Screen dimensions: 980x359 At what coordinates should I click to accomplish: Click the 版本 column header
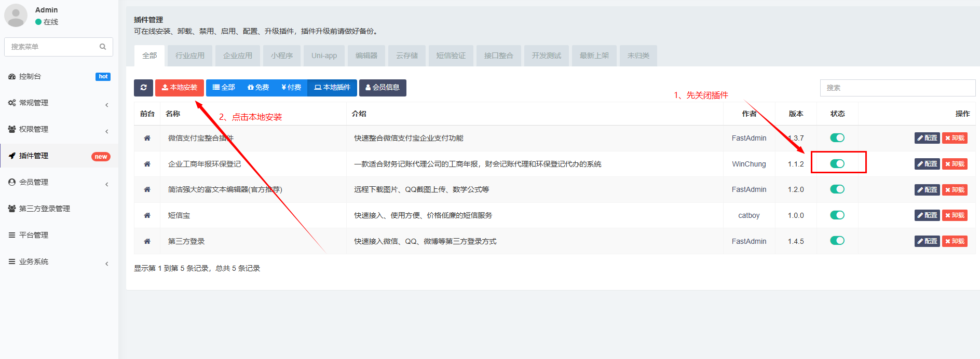796,114
